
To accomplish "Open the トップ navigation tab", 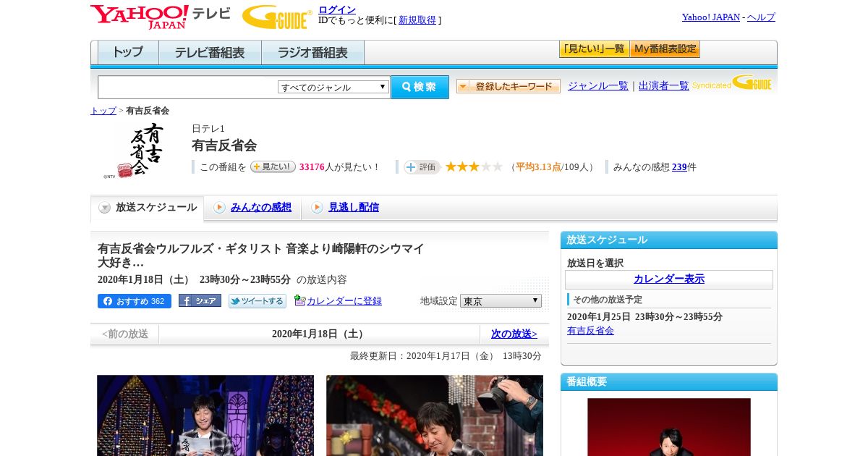I will [128, 53].
